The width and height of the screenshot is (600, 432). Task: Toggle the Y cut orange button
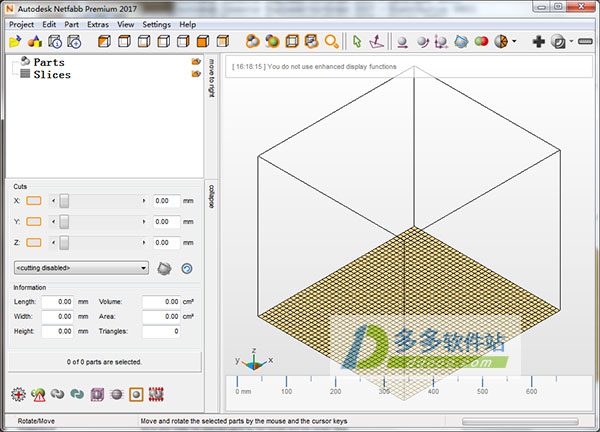tap(34, 222)
